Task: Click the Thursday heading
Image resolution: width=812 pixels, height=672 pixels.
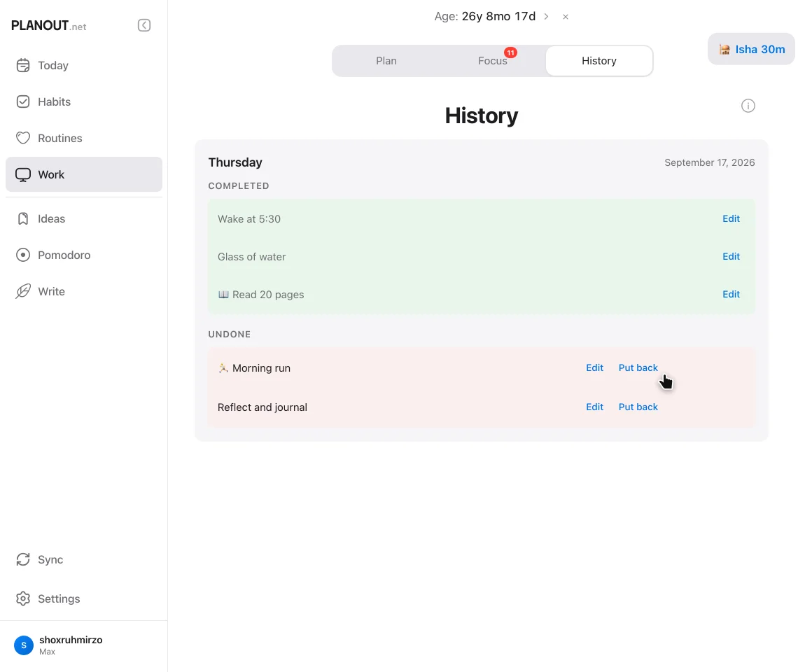Action: click(235, 162)
